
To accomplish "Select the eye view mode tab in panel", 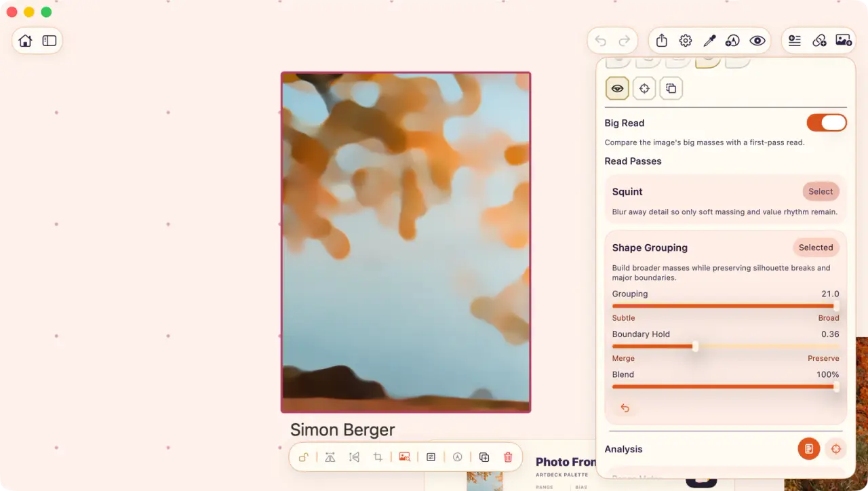I will tap(617, 88).
